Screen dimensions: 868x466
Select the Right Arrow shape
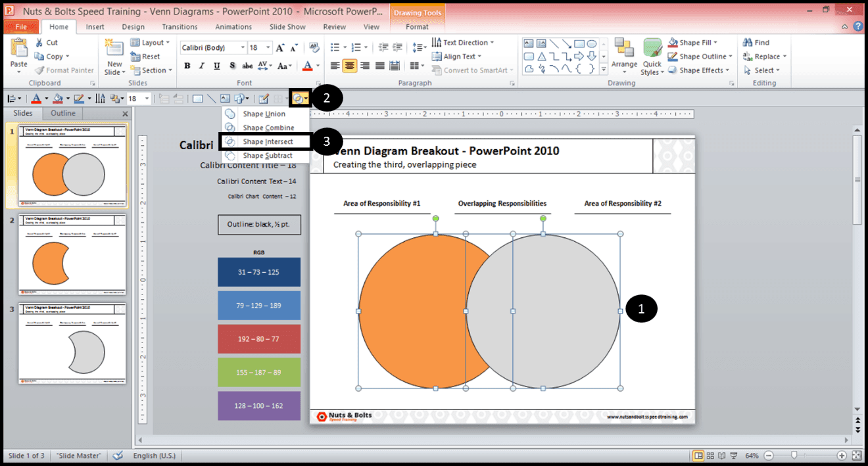579,56
